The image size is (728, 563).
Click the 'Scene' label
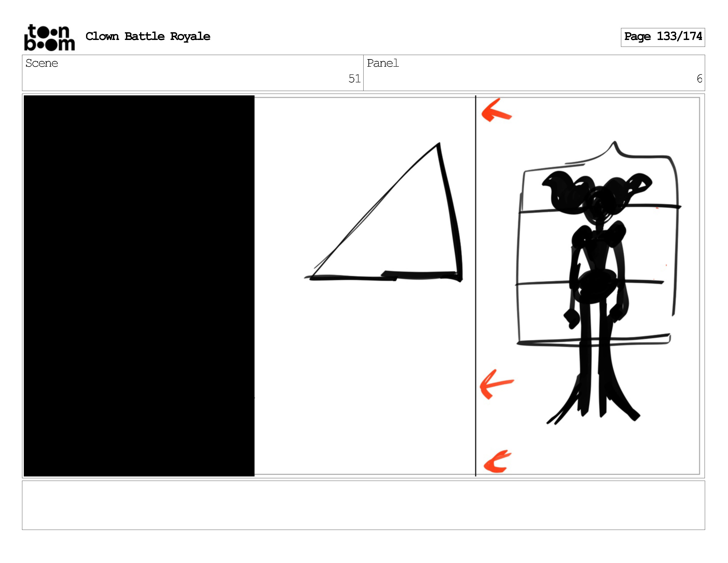[x=42, y=63]
